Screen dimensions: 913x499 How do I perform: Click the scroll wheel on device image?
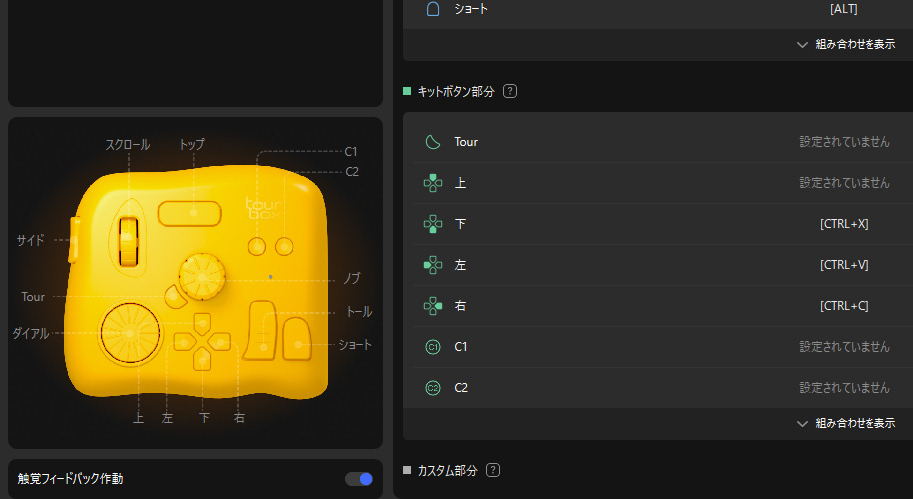129,242
